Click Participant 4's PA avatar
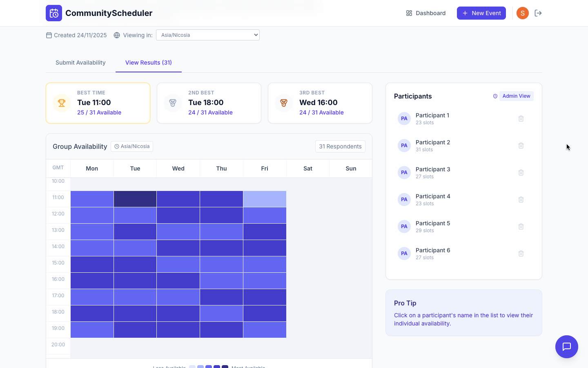 [x=404, y=199]
